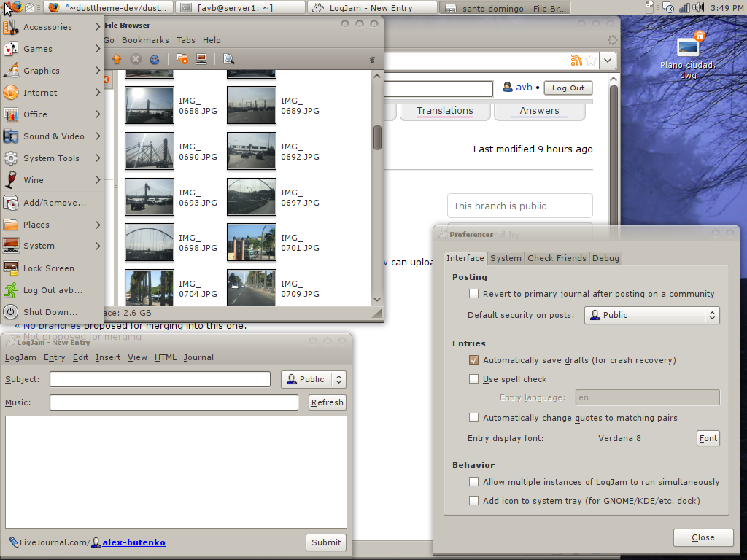Expand the Graphics submenu

point(53,71)
